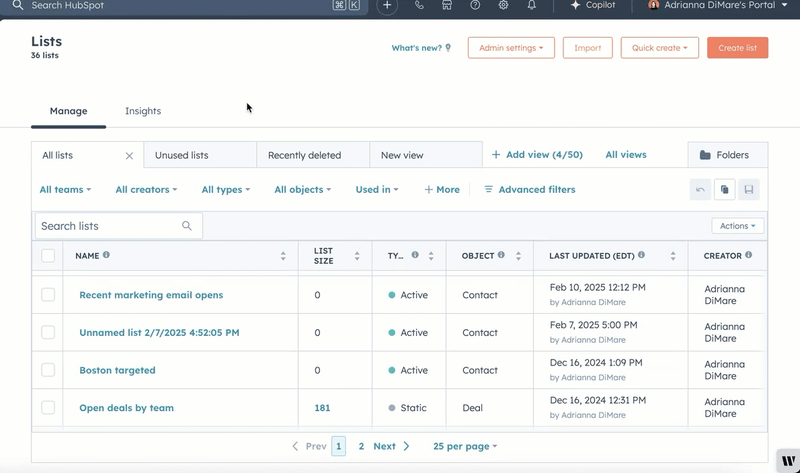Expand the Used in filter
Image resolution: width=800 pixels, height=473 pixels.
coord(377,189)
